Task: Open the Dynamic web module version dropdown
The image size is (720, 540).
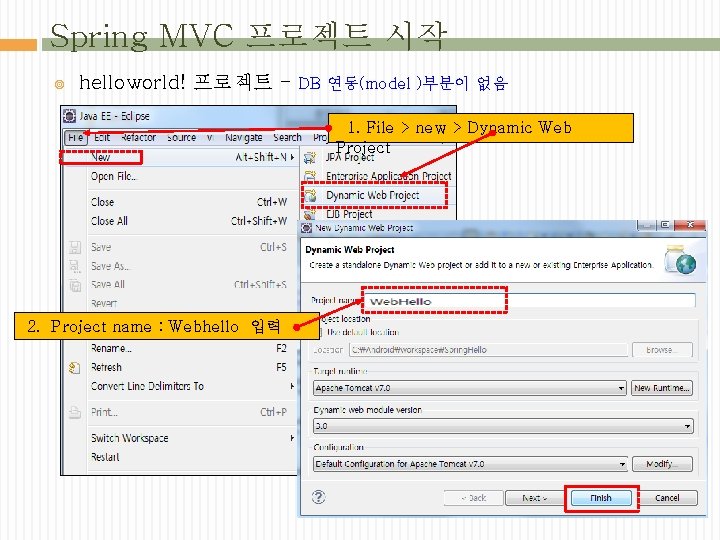Action: point(503,426)
